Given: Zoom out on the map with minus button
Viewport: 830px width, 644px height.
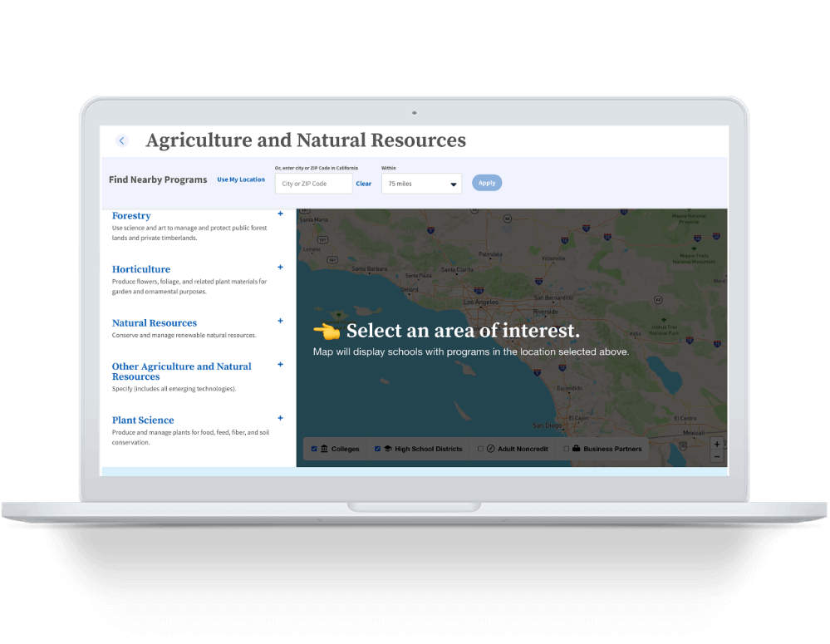Looking at the screenshot, I should click(717, 456).
